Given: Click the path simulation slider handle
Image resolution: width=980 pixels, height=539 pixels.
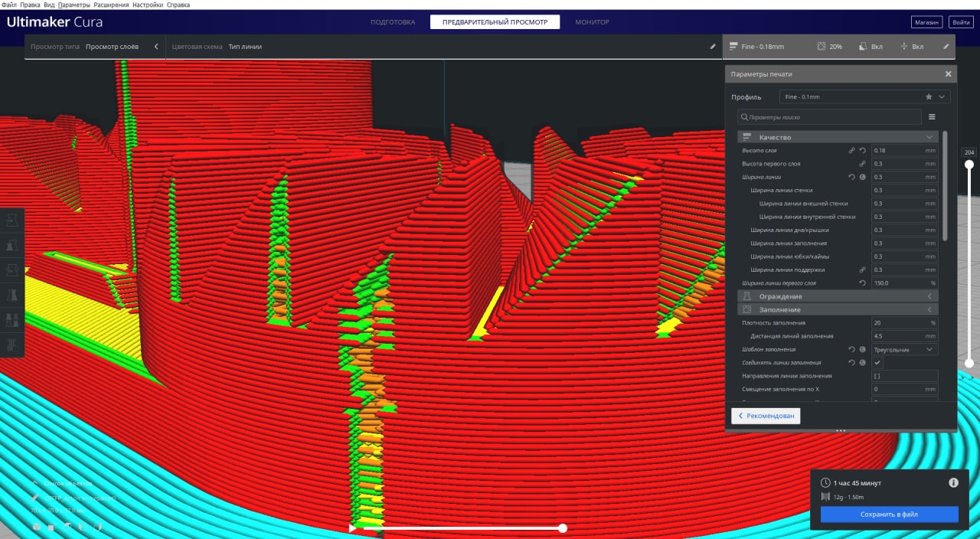Looking at the screenshot, I should [563, 528].
